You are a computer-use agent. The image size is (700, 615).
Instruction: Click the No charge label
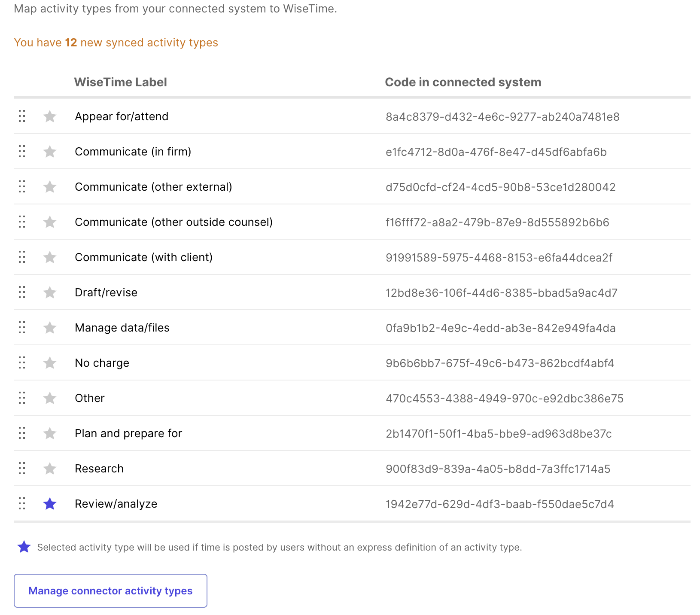pyautogui.click(x=102, y=363)
